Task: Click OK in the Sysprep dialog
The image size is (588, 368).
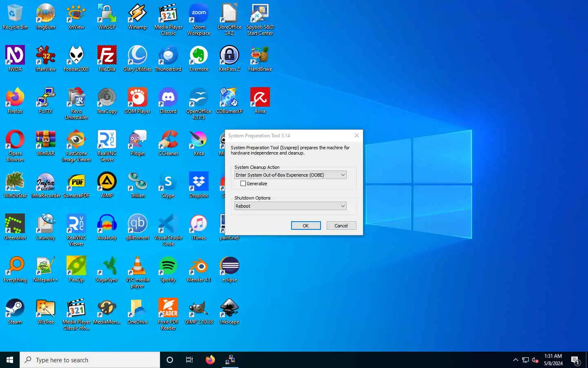Action: 306,226
